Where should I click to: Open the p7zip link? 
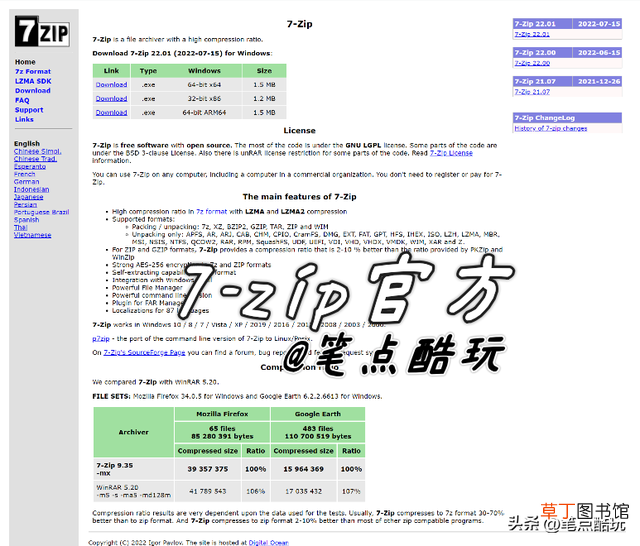coord(101,339)
